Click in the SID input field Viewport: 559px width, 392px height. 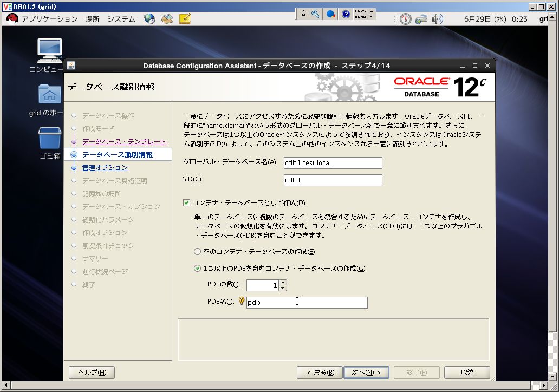(333, 180)
